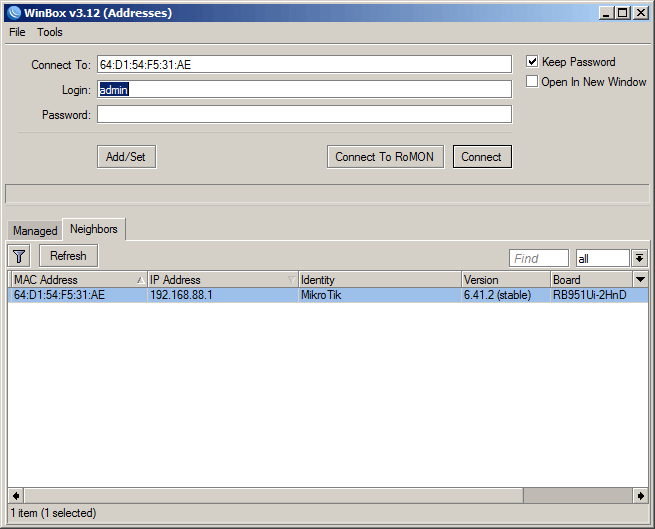This screenshot has height=529, width=655.
Task: Select the Neighbors tab
Action: pos(94,229)
